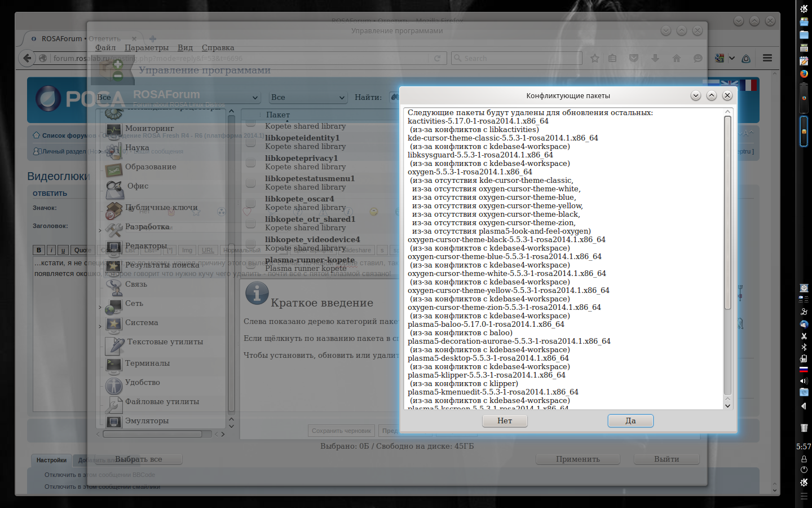Open the volume control tray icon
This screenshot has width=812, height=508.
[804, 381]
